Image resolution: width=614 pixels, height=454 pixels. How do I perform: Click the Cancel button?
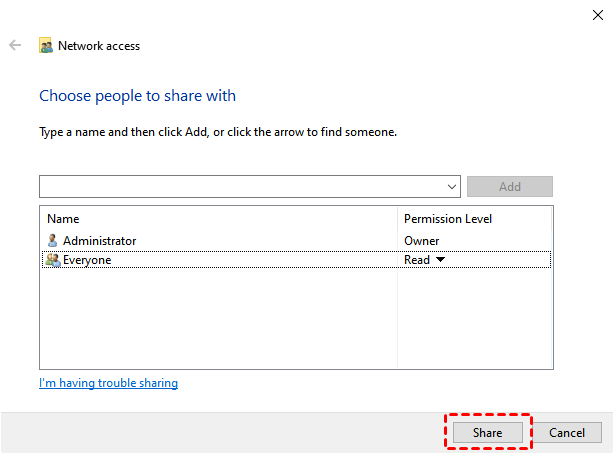click(x=567, y=433)
